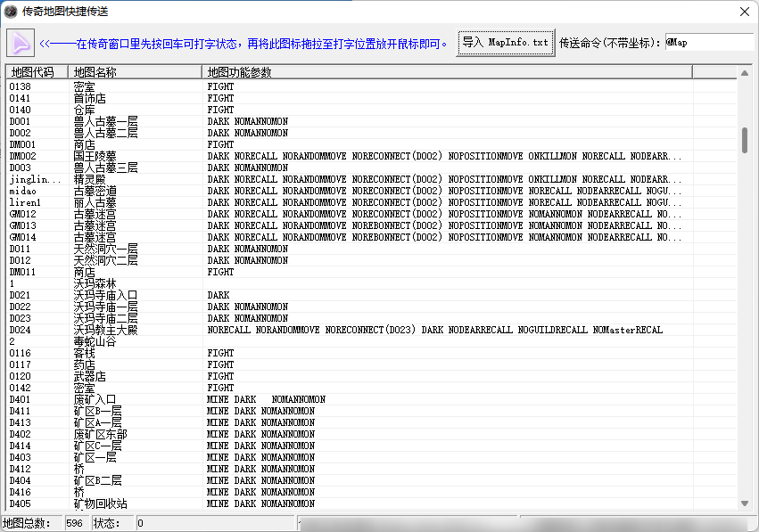Click the 地图名称 column header

click(134, 72)
